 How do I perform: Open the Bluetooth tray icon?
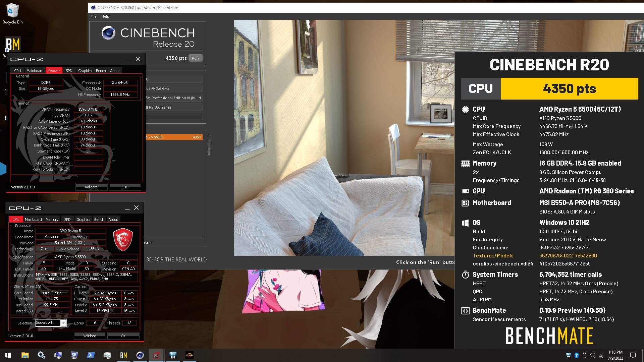tap(577, 355)
